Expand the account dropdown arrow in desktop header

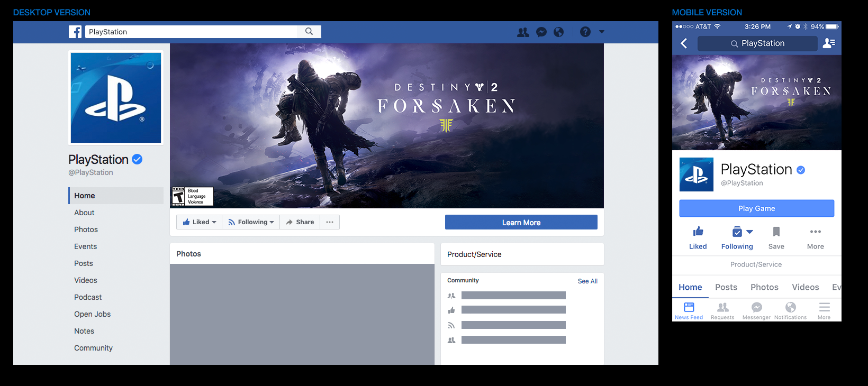[602, 32]
